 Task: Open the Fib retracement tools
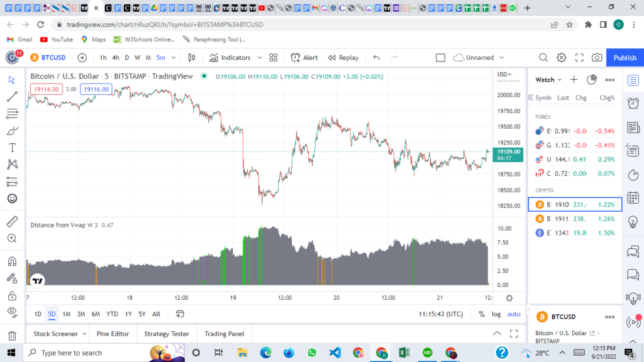click(12, 114)
